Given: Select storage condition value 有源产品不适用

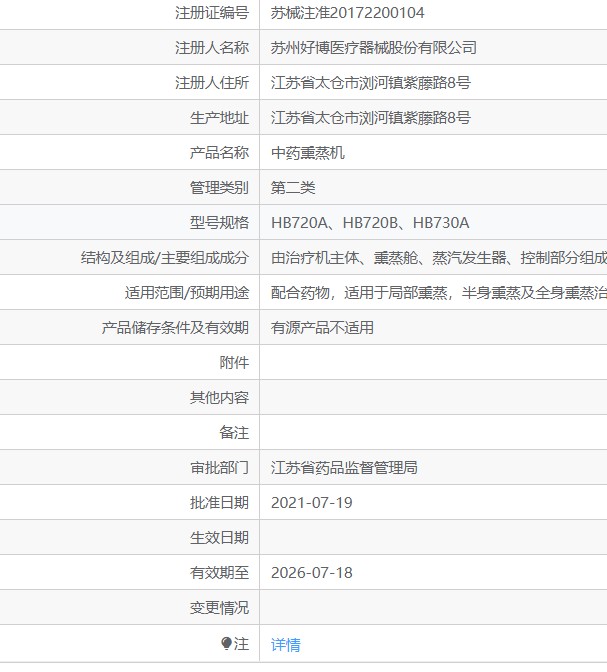Looking at the screenshot, I should click(322, 328).
